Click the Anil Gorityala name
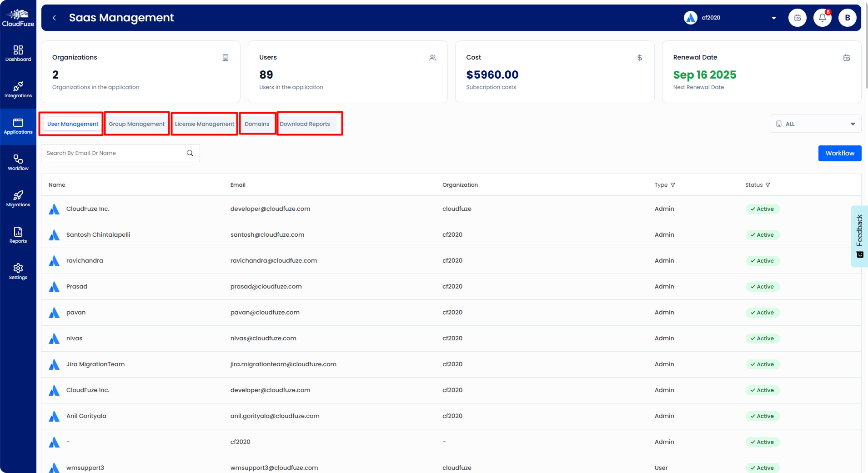Viewport: 868px width, 473px height. point(86,416)
